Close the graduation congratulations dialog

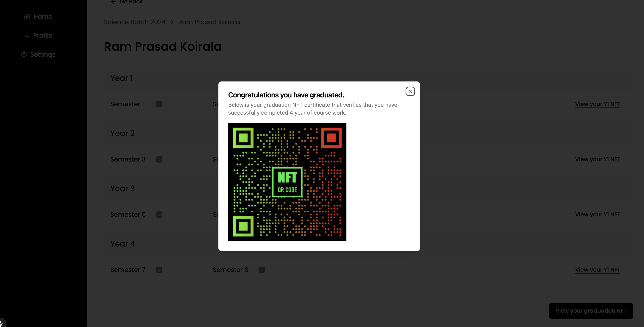point(410,91)
